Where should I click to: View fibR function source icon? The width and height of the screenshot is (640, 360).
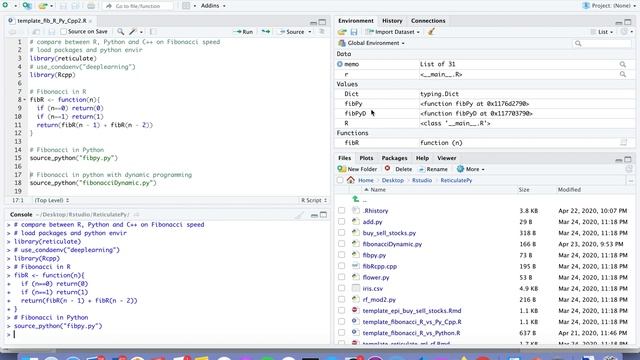[623, 142]
